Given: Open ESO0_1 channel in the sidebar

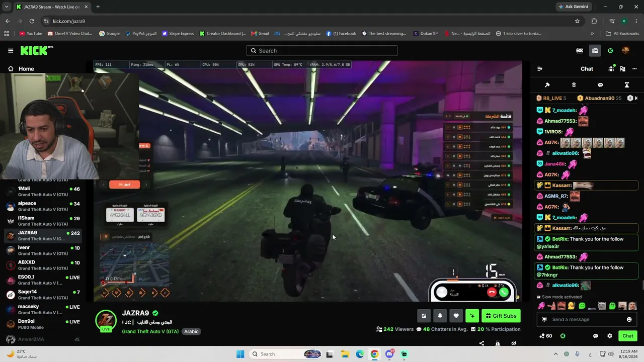Looking at the screenshot, I should [43, 280].
